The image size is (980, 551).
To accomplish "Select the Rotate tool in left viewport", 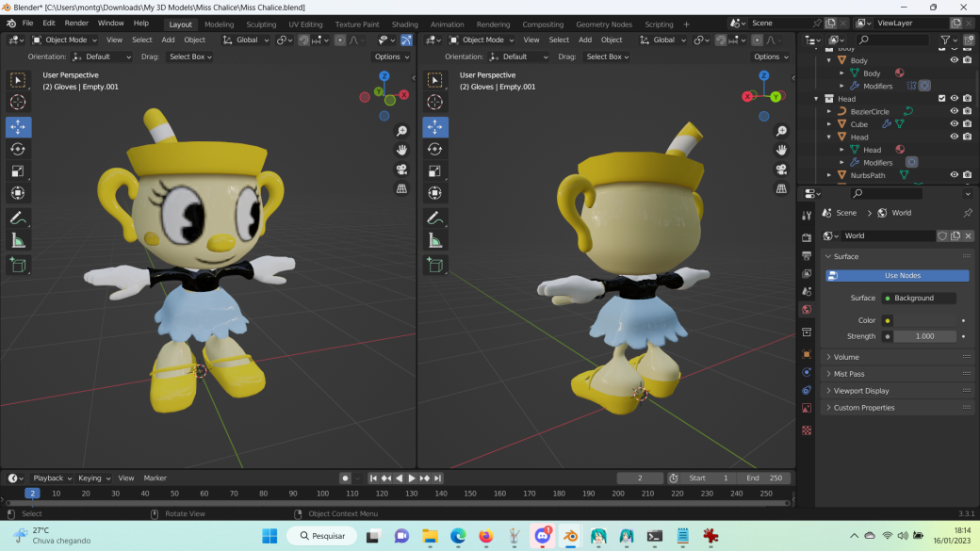I will 18,150.
